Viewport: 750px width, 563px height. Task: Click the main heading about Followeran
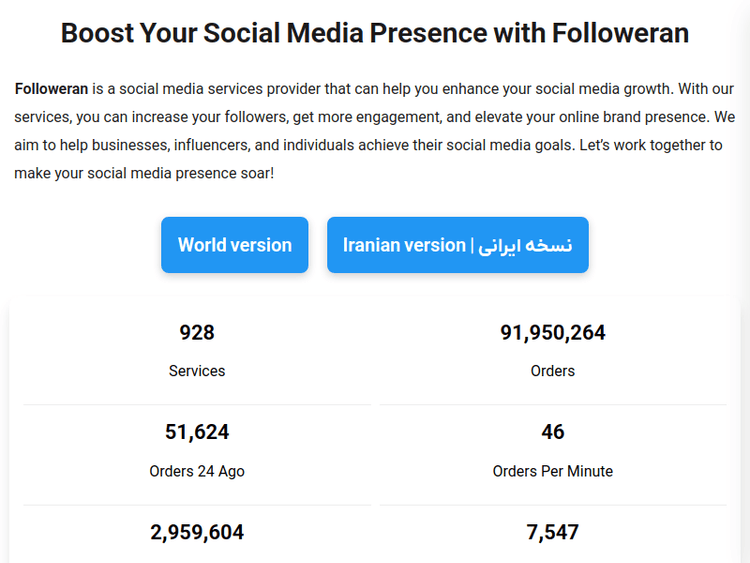click(x=375, y=33)
